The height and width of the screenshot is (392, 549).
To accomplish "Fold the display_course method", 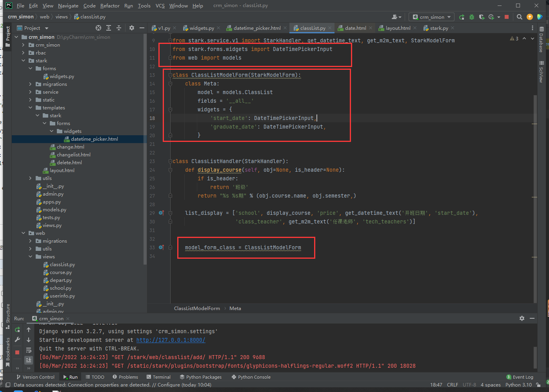I will [170, 170].
